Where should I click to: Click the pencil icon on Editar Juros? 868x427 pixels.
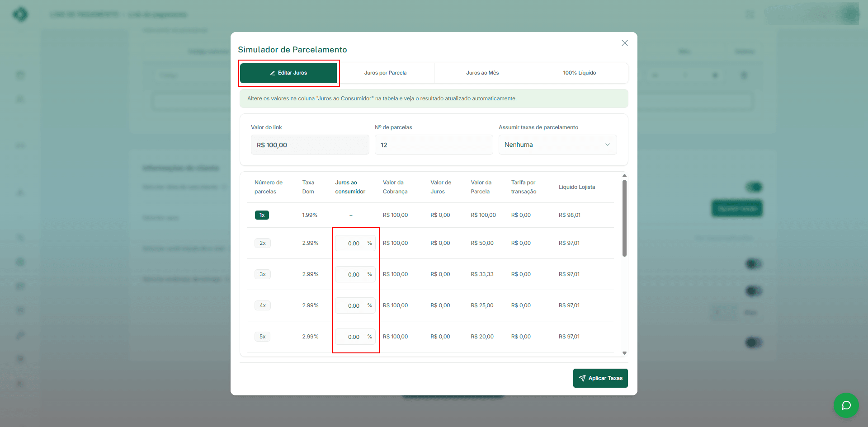coord(273,73)
